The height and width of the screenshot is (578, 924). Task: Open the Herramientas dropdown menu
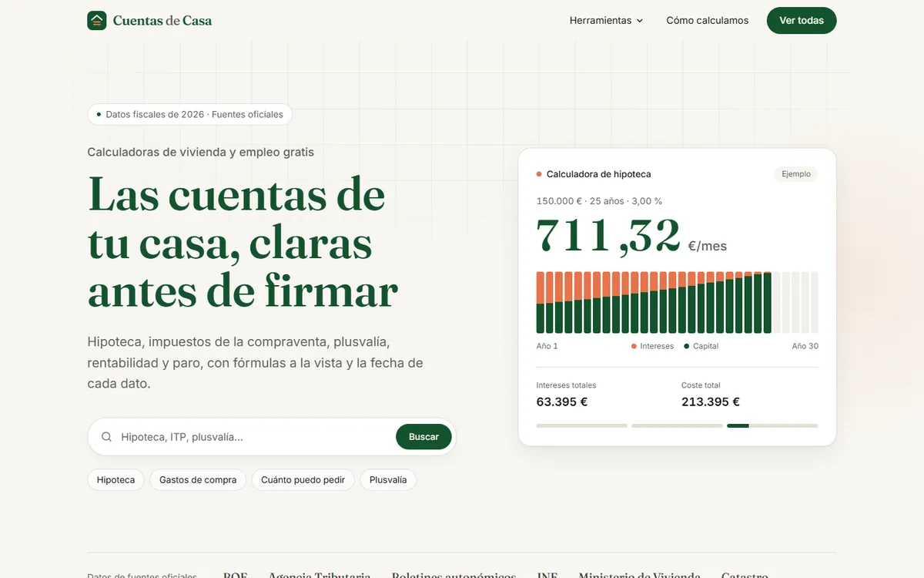[606, 21]
